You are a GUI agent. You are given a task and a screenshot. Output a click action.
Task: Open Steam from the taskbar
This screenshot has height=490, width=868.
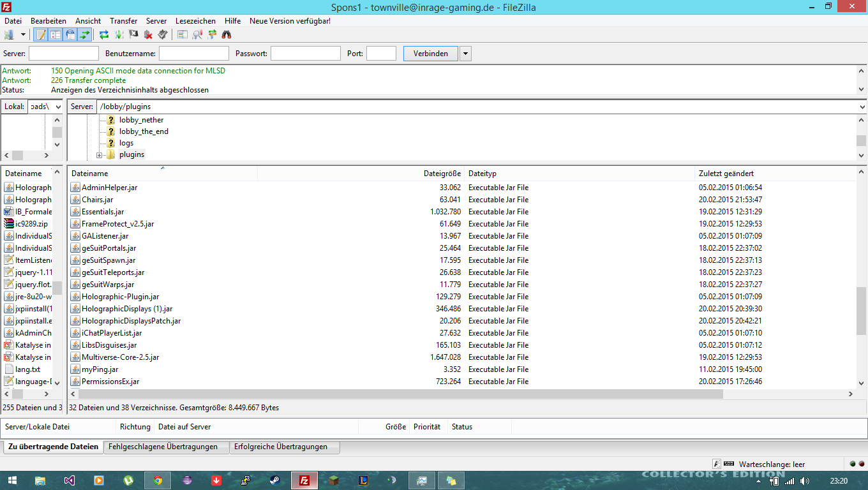click(x=275, y=480)
